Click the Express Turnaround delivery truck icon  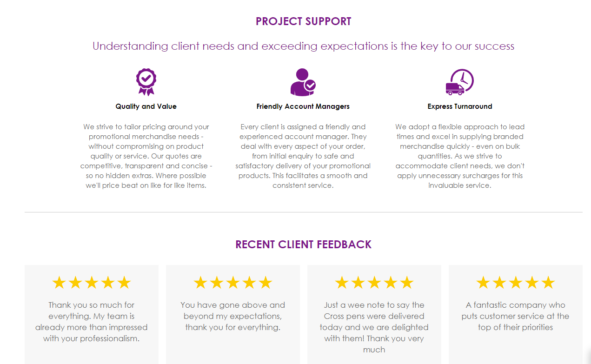pos(459,82)
